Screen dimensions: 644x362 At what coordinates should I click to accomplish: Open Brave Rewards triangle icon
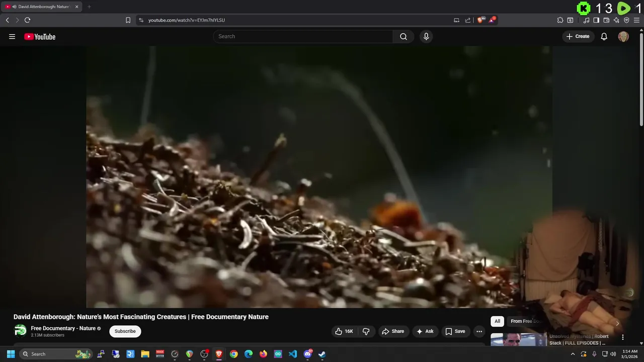pos(492,20)
